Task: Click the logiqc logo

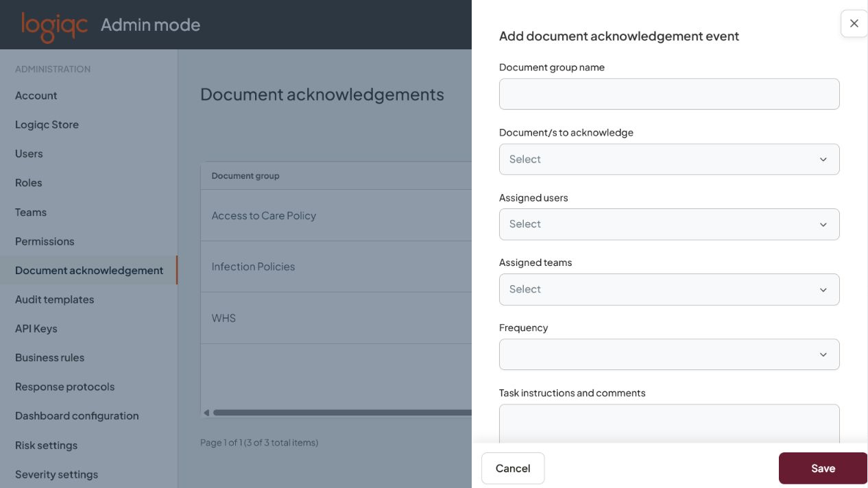Action: pos(55,26)
